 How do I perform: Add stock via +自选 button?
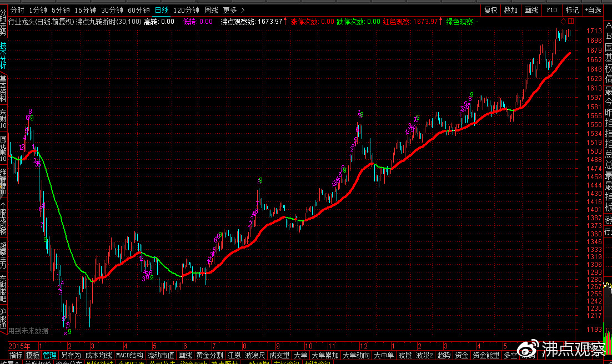(x=593, y=10)
